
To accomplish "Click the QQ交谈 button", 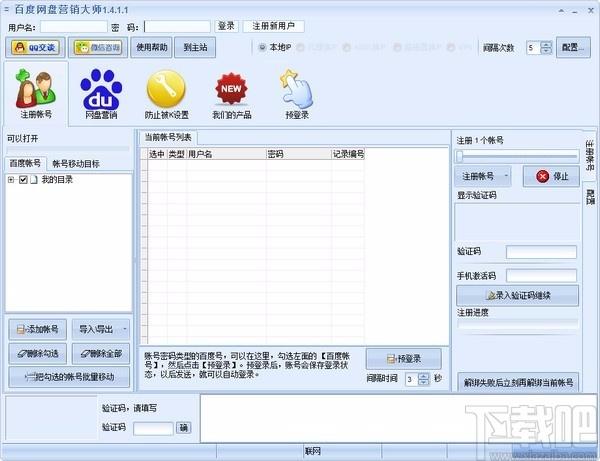I will [x=35, y=47].
